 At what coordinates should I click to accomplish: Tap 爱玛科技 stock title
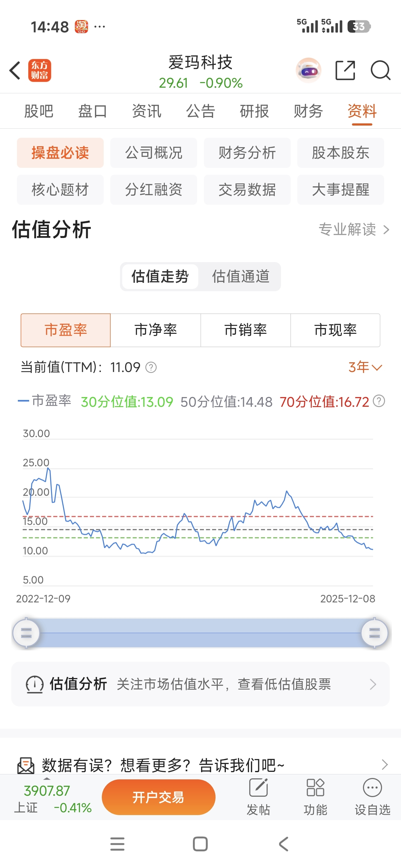201,62
